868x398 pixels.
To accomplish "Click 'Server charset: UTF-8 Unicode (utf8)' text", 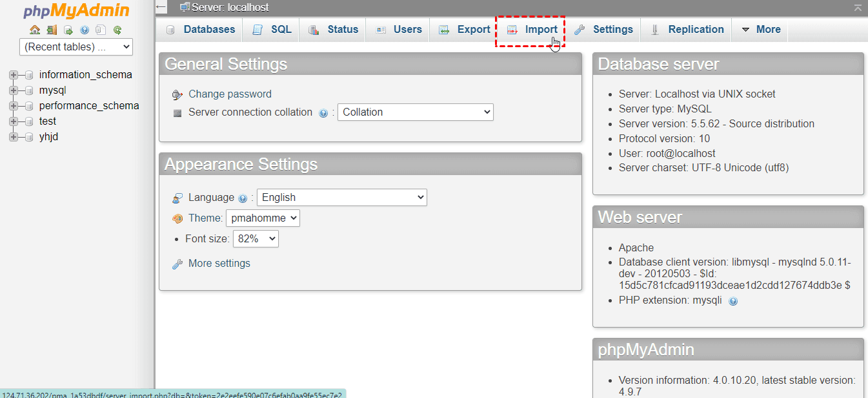I will coord(703,168).
